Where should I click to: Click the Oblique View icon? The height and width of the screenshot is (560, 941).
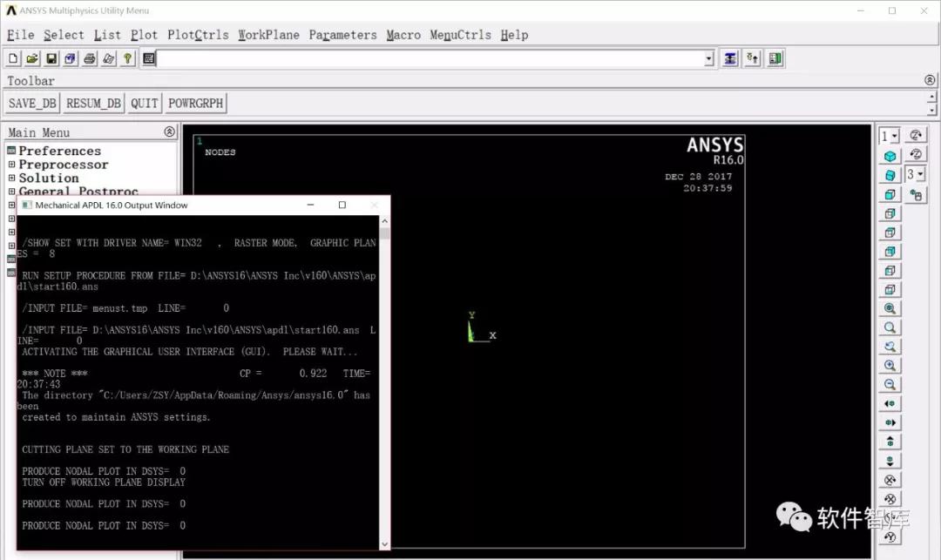[890, 173]
